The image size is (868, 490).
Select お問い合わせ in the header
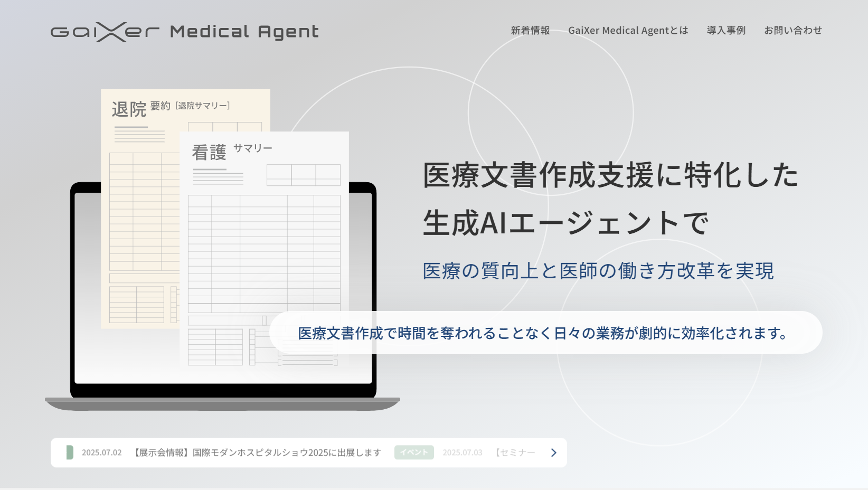point(793,31)
